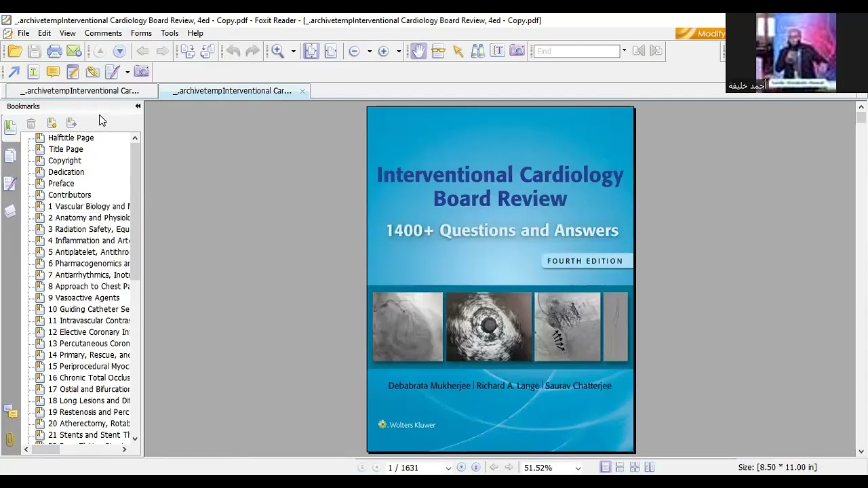The height and width of the screenshot is (488, 868).
Task: Select the Fit Width view icon
Action: click(x=331, y=51)
